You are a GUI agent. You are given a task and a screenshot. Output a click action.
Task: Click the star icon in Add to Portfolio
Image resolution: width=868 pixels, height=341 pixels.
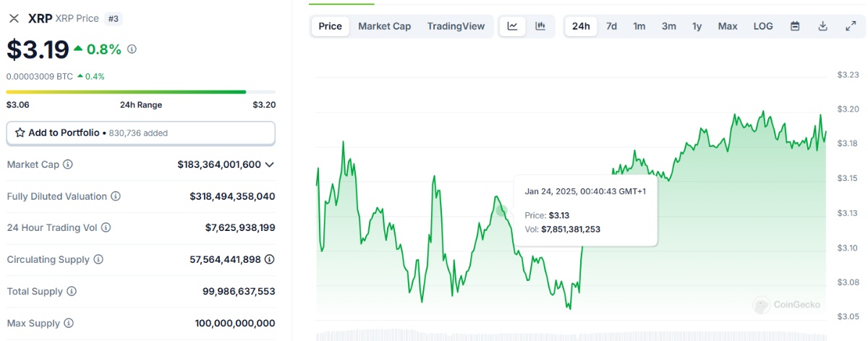click(x=20, y=133)
